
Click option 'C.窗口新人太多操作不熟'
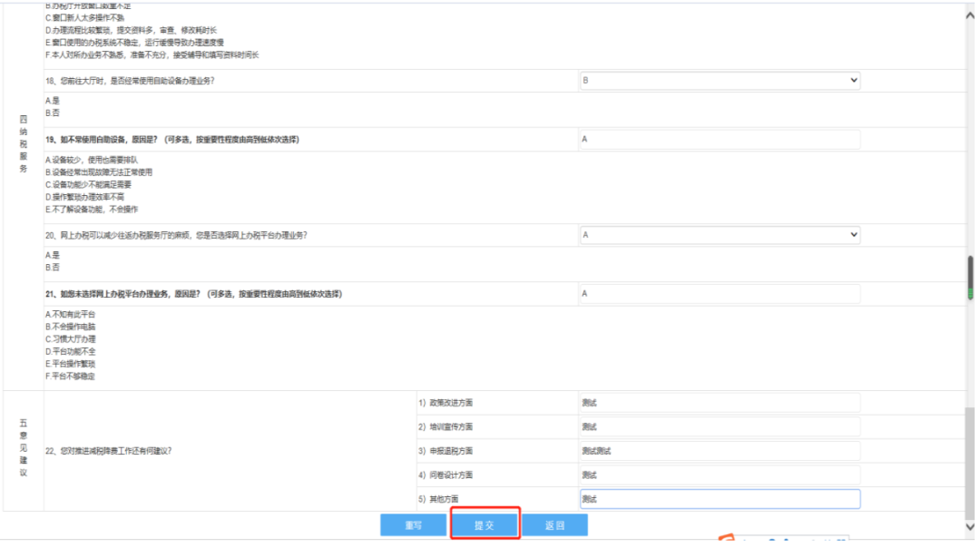pos(84,18)
